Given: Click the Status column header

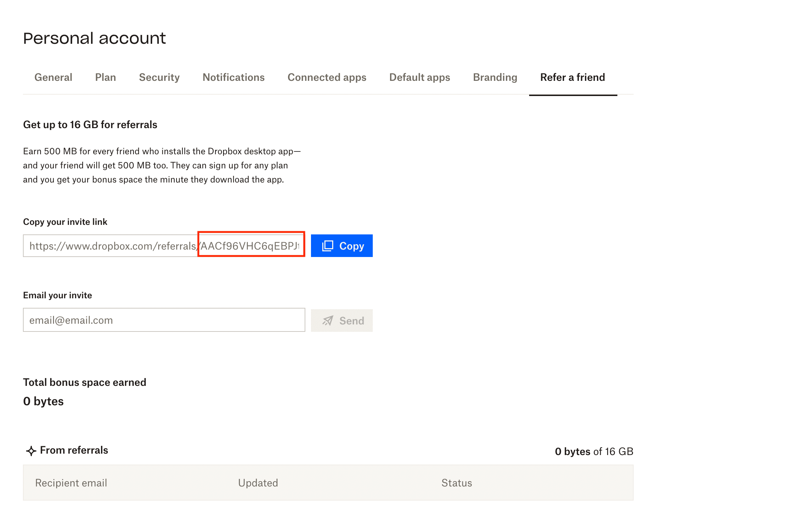Looking at the screenshot, I should (456, 483).
